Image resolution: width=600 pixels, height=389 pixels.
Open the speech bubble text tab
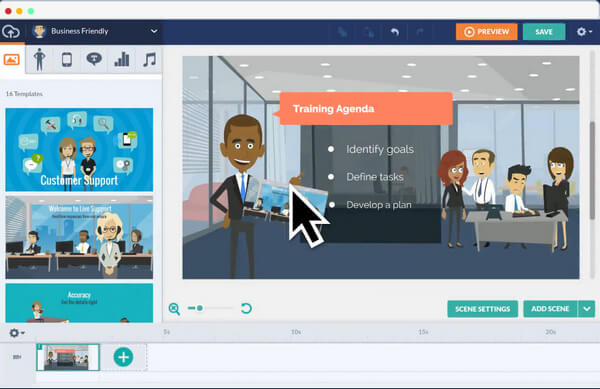coord(94,59)
